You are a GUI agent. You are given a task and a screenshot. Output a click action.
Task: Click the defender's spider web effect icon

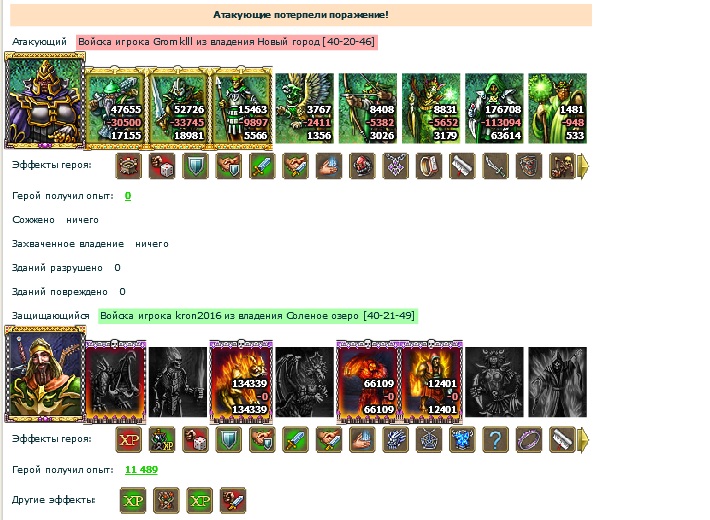point(429,439)
